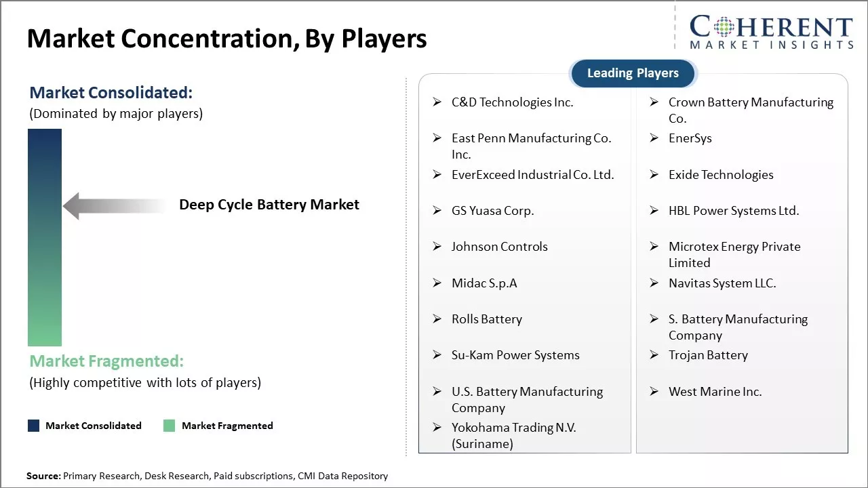The height and width of the screenshot is (488, 868).
Task: Click the Market Consolidated heading text
Action: [111, 92]
